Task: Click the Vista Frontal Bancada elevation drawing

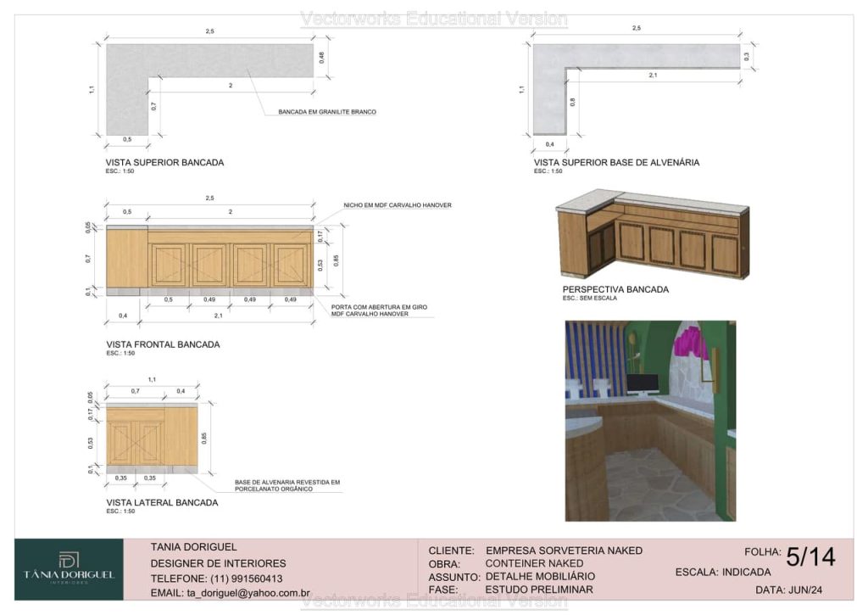Action: coord(209,258)
